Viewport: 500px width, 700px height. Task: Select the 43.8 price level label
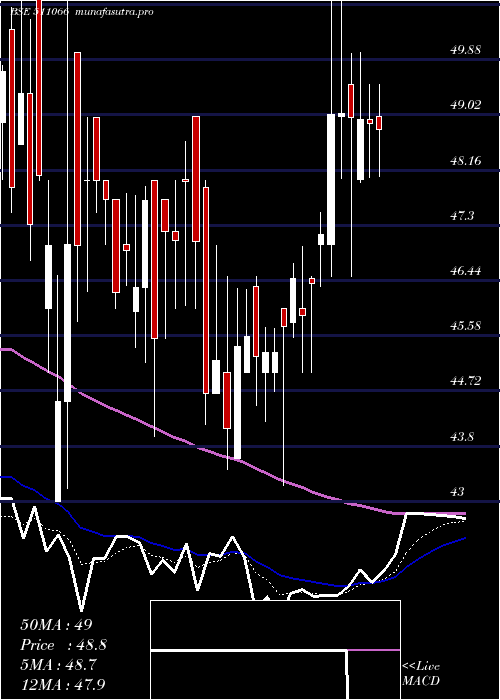[x=462, y=437]
